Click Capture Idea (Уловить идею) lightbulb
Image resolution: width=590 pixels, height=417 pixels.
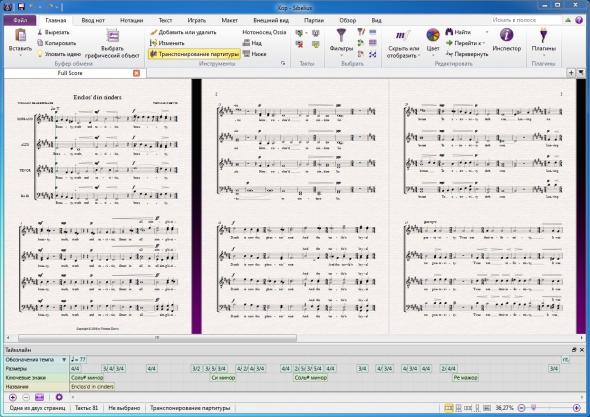pyautogui.click(x=59, y=54)
